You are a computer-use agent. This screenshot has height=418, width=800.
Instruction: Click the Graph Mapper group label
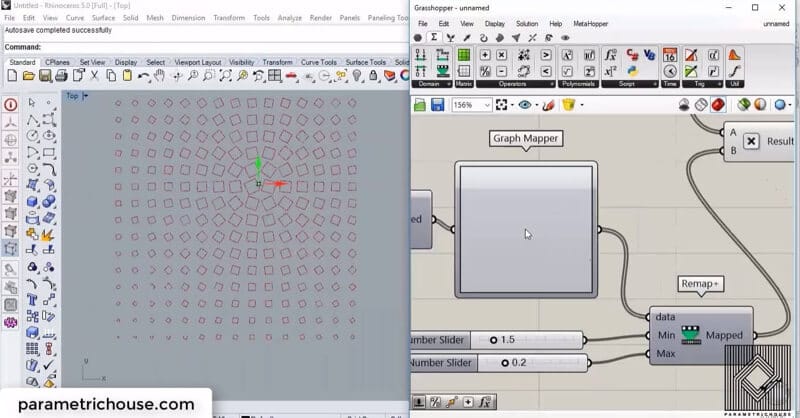click(x=525, y=139)
